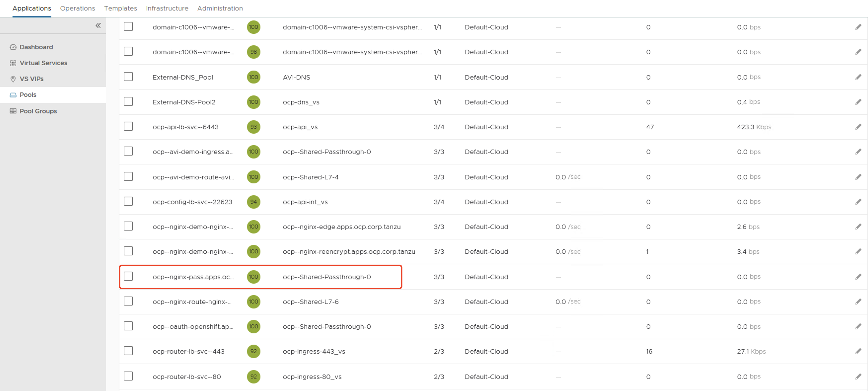Click pencil icon for ocp-router-lb-svc--443
Screen dimensions: 868x391
pos(858,351)
